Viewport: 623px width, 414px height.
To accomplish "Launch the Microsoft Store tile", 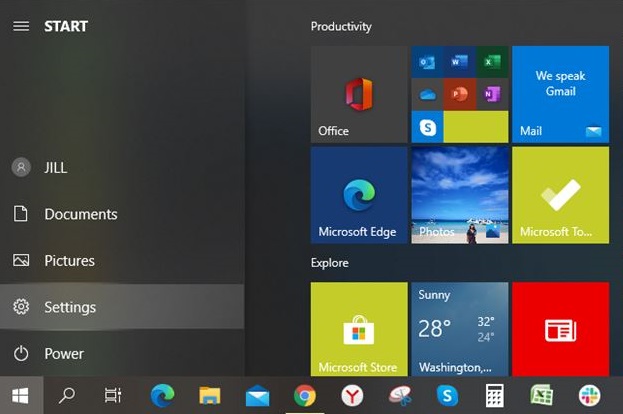I will click(359, 329).
